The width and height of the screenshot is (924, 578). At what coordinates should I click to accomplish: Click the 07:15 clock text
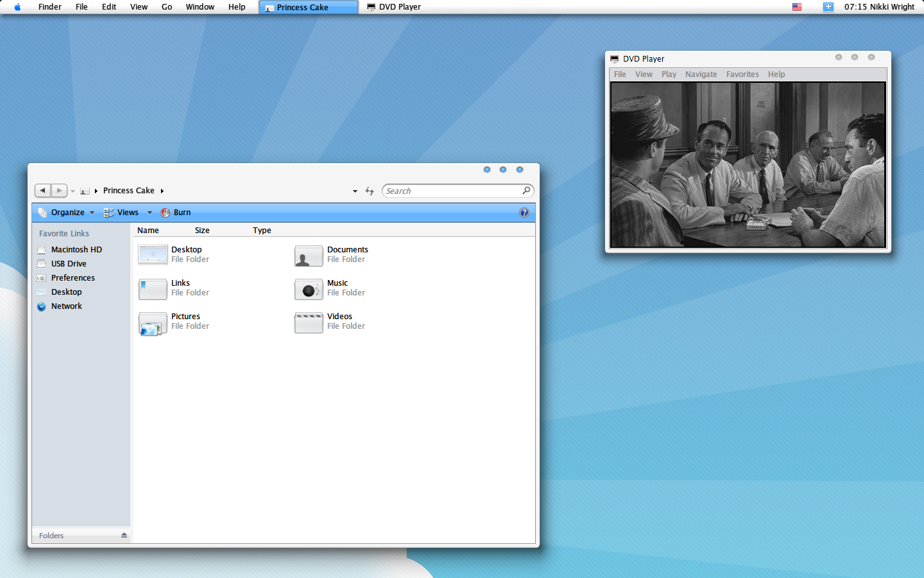click(855, 7)
